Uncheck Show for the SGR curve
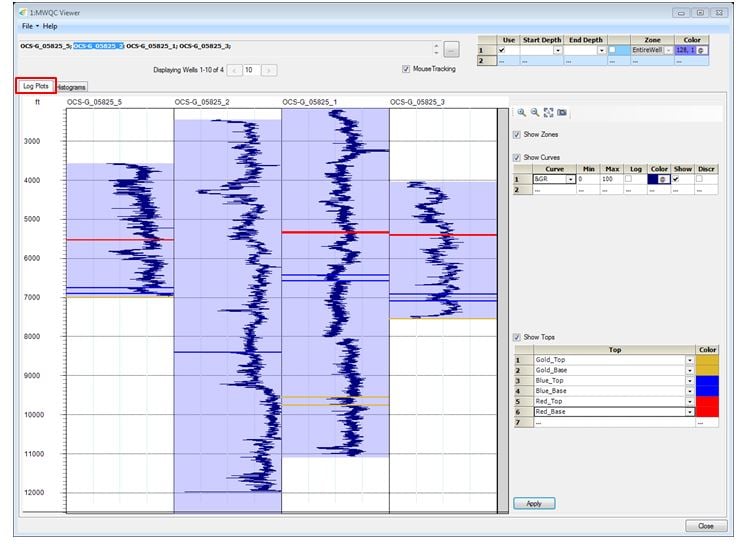The image size is (747, 547). pyautogui.click(x=676, y=179)
